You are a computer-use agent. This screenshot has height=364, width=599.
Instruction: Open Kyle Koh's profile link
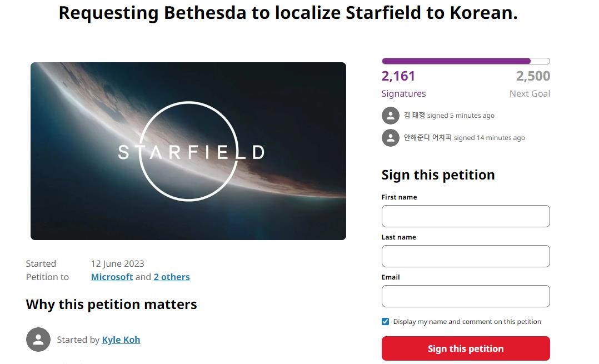[121, 340]
